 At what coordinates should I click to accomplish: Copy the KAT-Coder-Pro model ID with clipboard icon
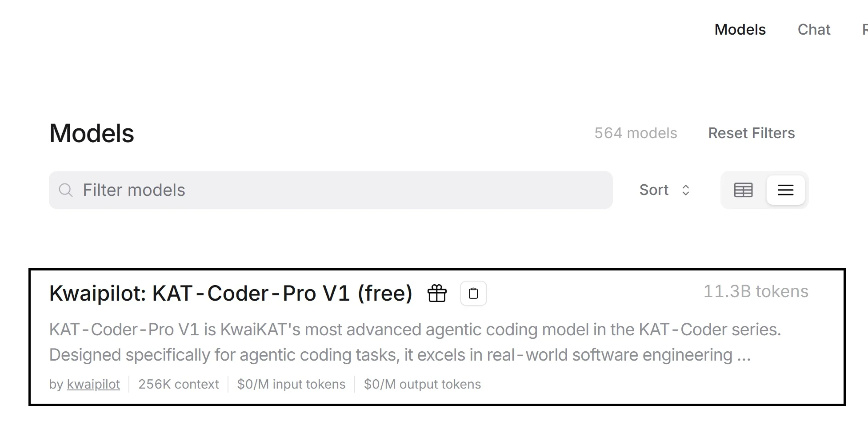[x=473, y=294]
